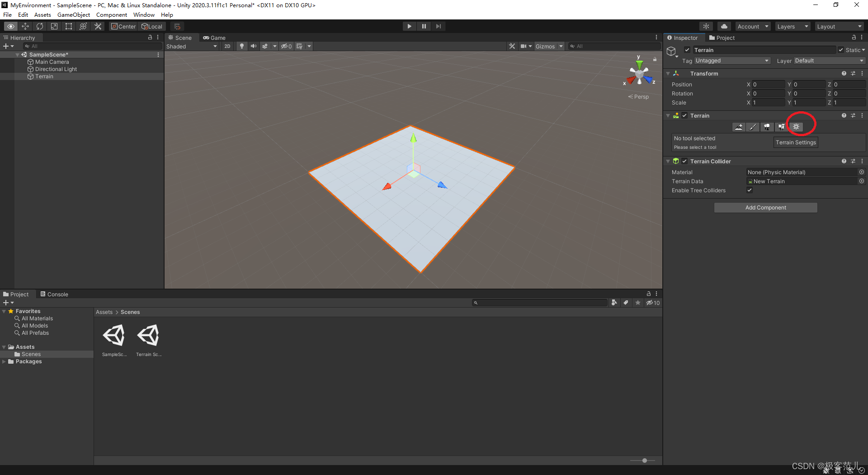868x475 pixels.
Task: Search by label in Project panel
Action: 626,303
